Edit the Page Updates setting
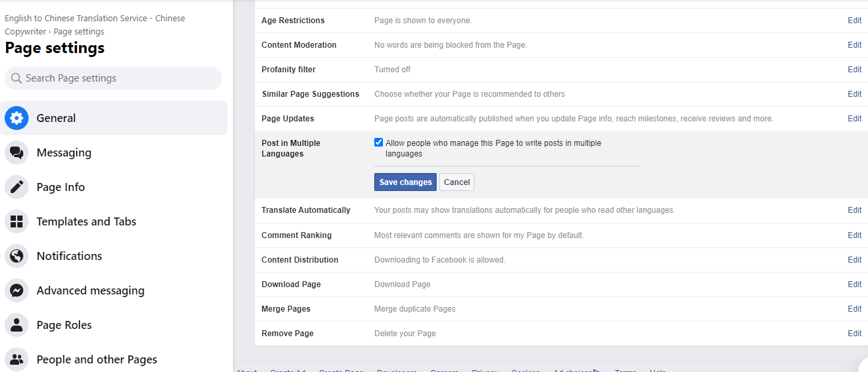 point(854,119)
